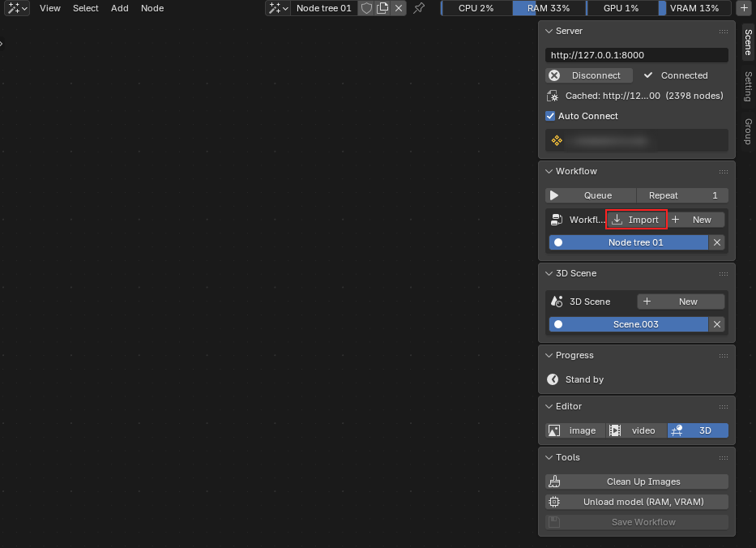Unlink node tree with header X icon
The height and width of the screenshot is (548, 756).
point(399,8)
